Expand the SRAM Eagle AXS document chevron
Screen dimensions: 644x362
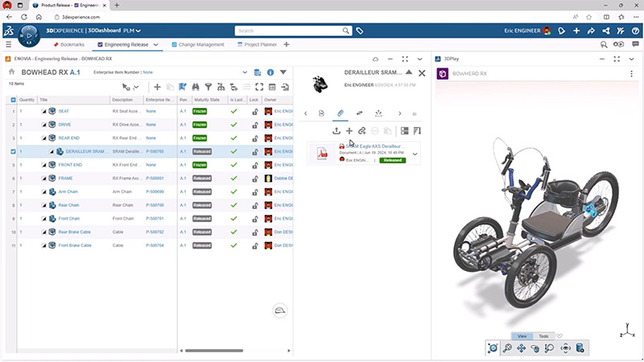pos(415,154)
